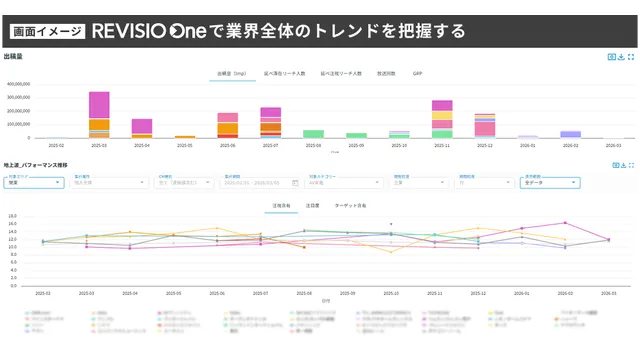The width and height of the screenshot is (640, 360).
Task: Click the 2025-07 label under bar chart
Action: click(x=271, y=145)
